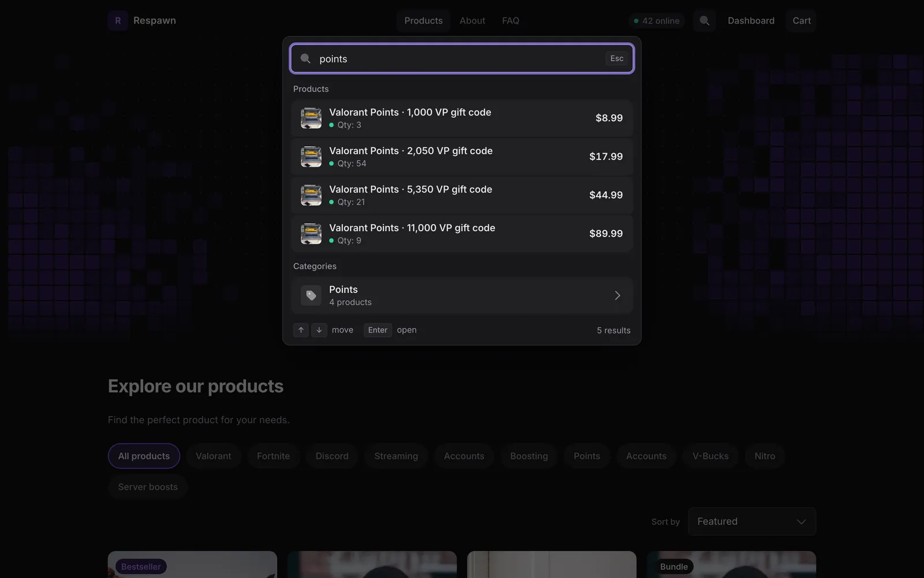Screen dimensions: 924x578
Task: Select Valorant Points 5,350 VP result
Action: click(x=462, y=195)
